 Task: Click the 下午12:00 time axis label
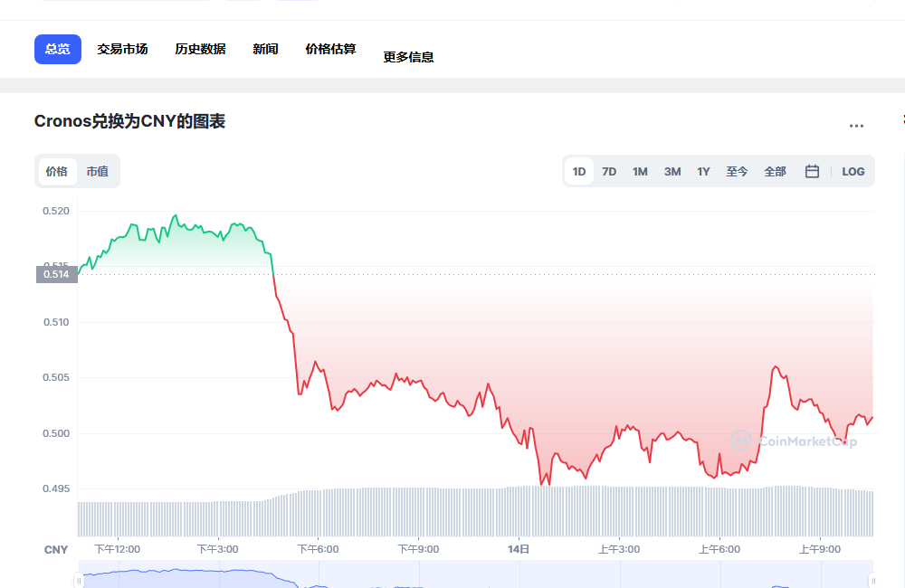point(117,549)
